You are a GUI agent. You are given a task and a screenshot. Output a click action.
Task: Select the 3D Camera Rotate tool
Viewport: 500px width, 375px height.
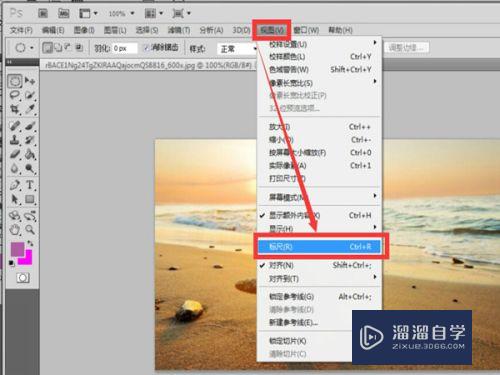30,216
